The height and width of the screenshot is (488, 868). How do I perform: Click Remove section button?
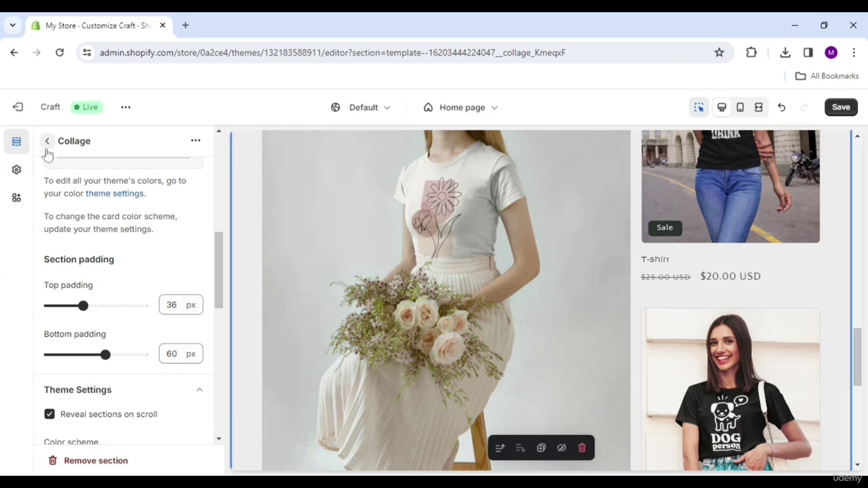pyautogui.click(x=88, y=461)
